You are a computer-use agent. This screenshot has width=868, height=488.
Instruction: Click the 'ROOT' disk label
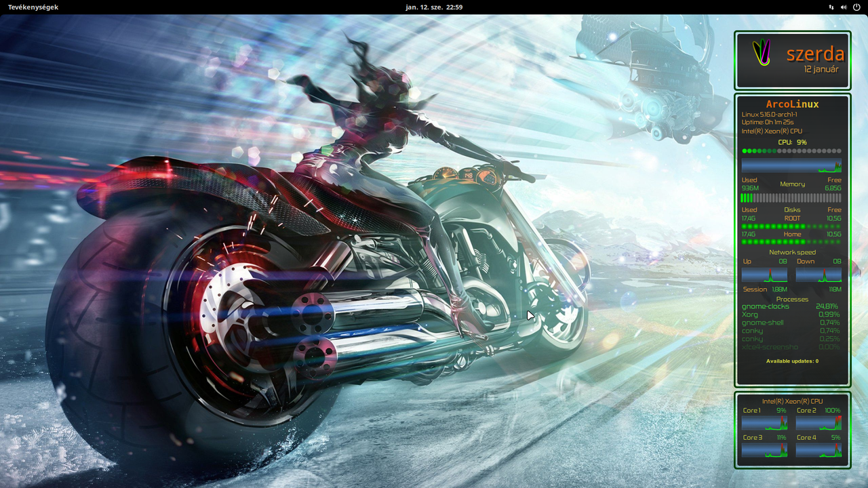(792, 218)
